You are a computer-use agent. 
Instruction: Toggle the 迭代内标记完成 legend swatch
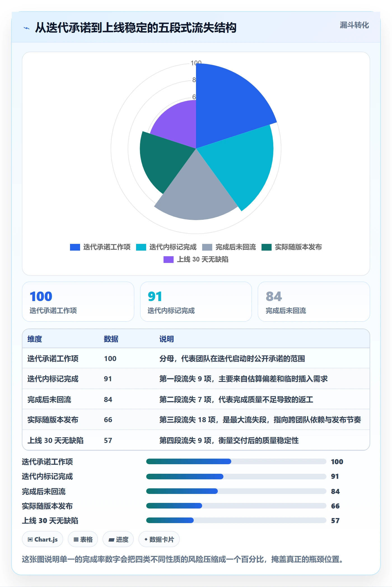tap(141, 247)
